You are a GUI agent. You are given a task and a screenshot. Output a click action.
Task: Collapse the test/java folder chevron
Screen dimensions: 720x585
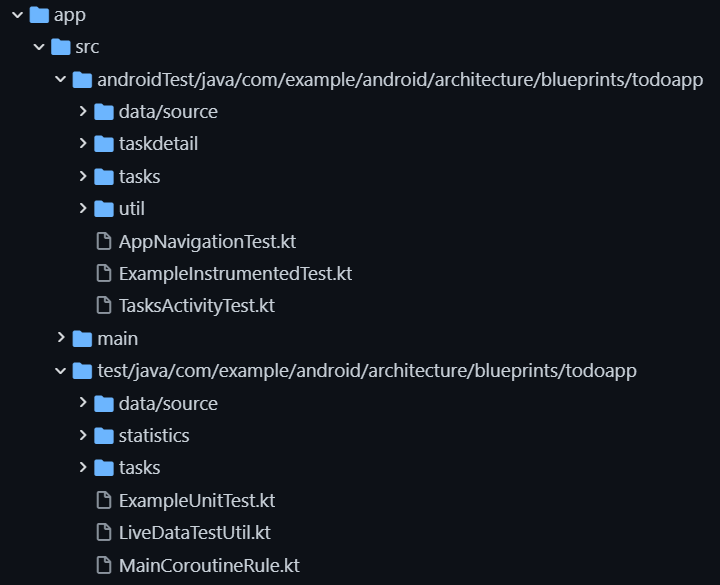pyautogui.click(x=60, y=371)
